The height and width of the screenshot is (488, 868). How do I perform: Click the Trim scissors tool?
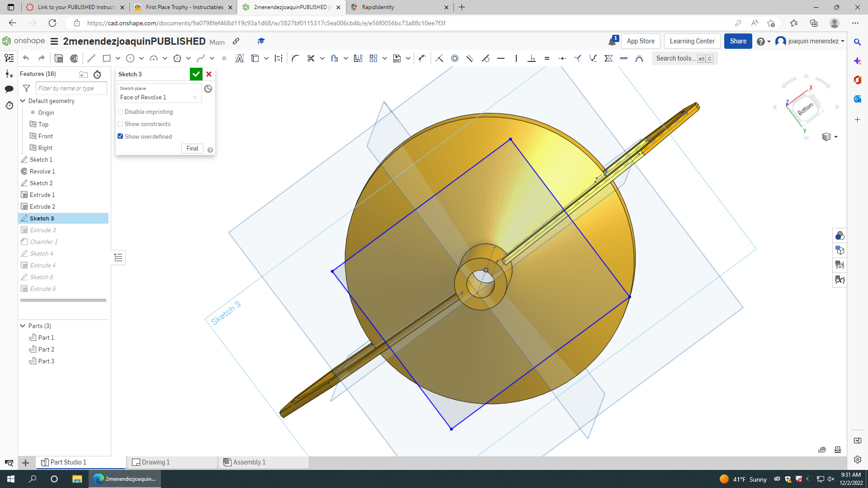[311, 58]
